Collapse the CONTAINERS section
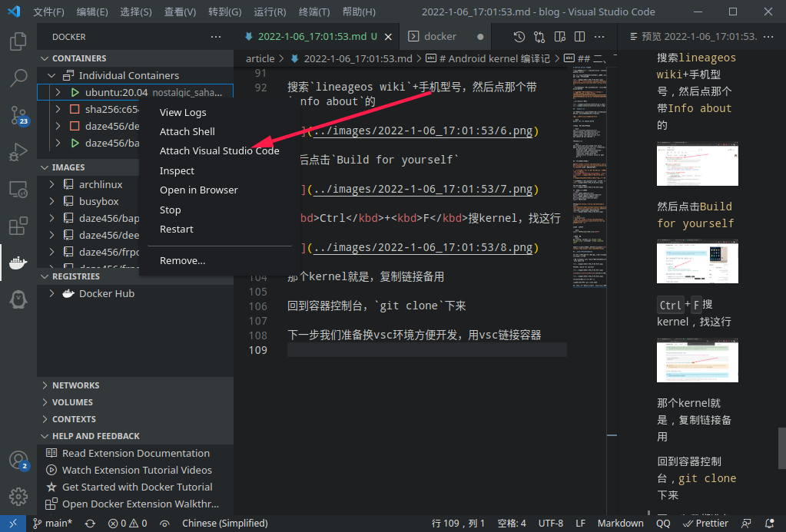This screenshot has width=786, height=532. coord(78,58)
